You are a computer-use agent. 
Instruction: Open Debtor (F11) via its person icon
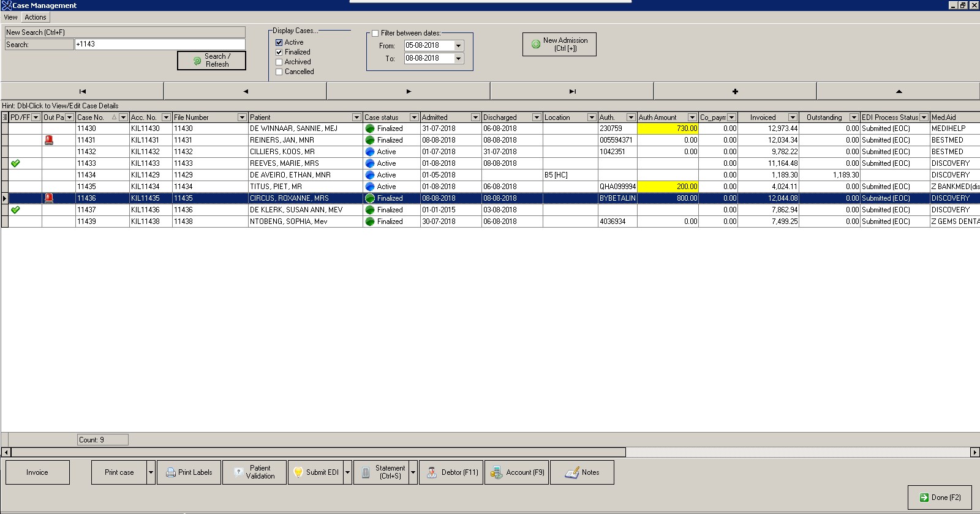pyautogui.click(x=432, y=472)
